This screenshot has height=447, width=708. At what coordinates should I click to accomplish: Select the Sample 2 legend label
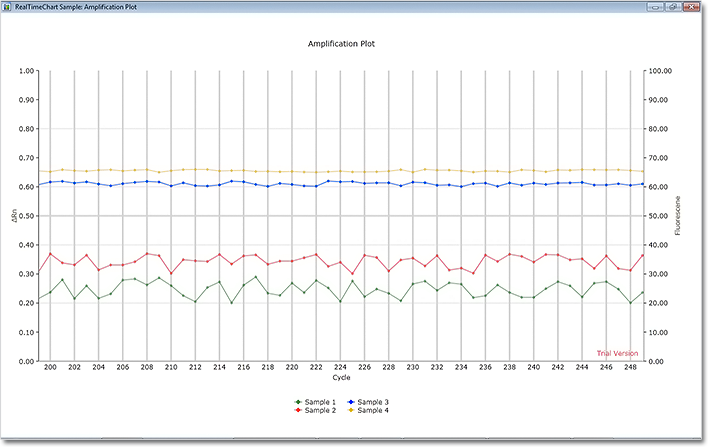coord(320,411)
